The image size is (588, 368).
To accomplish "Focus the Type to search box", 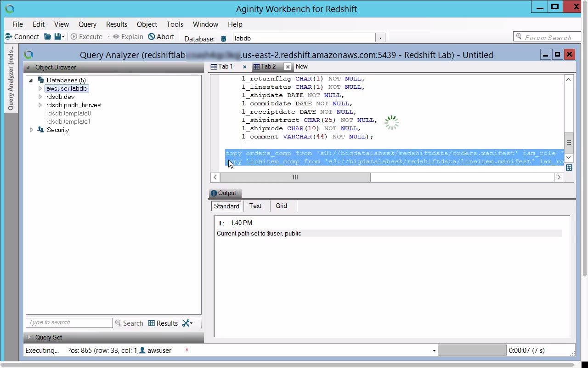I will click(69, 323).
